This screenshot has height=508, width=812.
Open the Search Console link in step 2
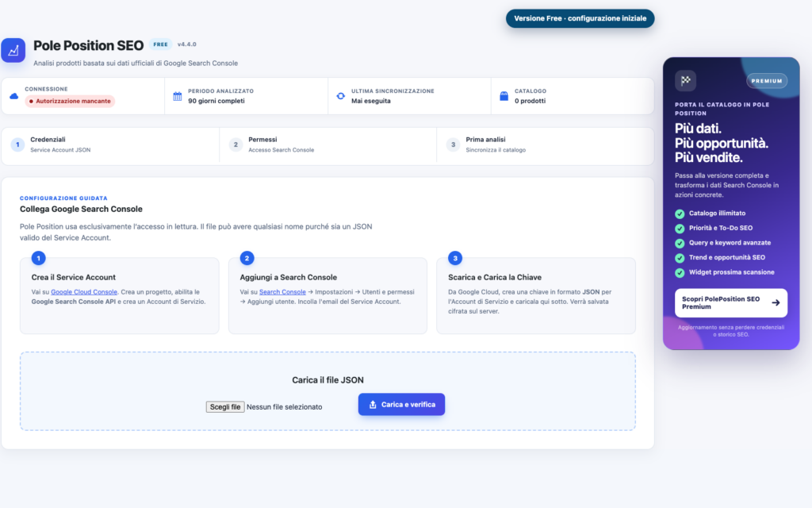(282, 292)
